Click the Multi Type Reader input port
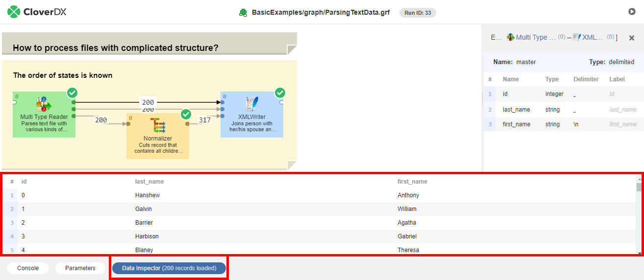The height and width of the screenshot is (280, 644). tap(15, 102)
